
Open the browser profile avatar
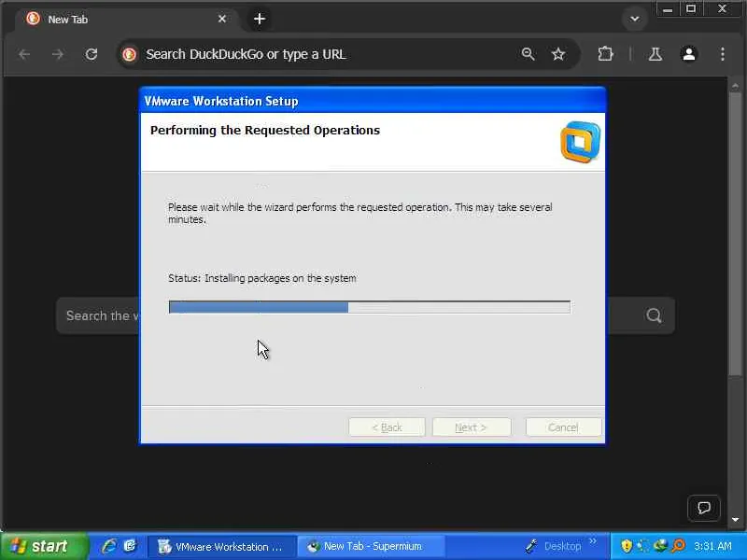click(x=689, y=54)
